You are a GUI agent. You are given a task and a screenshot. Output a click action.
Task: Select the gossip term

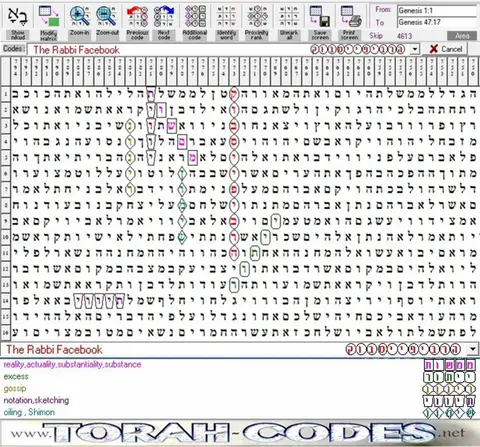click(15, 388)
